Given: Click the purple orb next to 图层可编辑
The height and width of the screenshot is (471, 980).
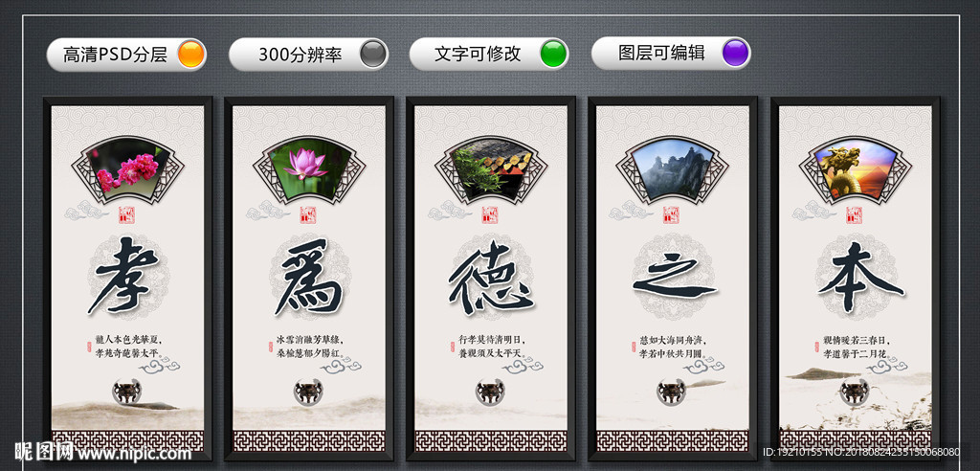Looking at the screenshot, I should point(735,54).
